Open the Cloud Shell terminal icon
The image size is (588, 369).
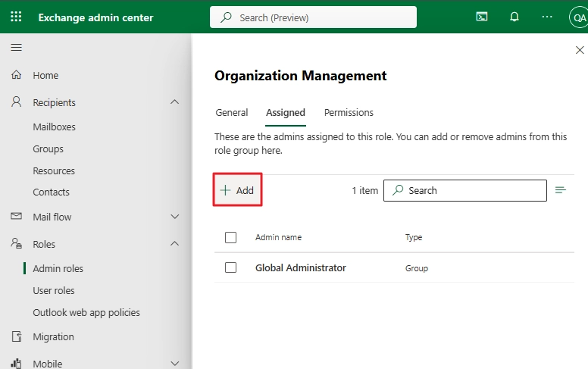pos(482,17)
